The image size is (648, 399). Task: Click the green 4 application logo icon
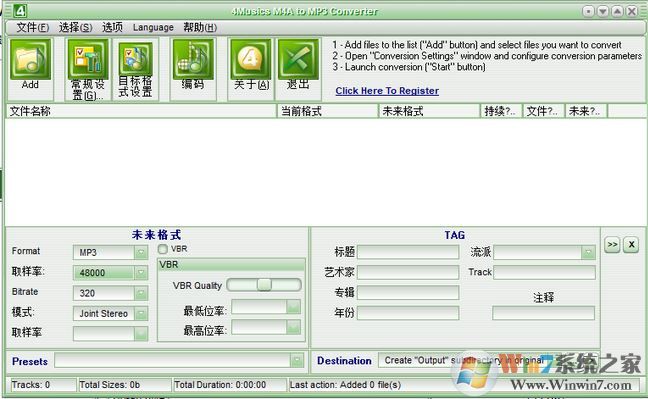tap(20, 11)
